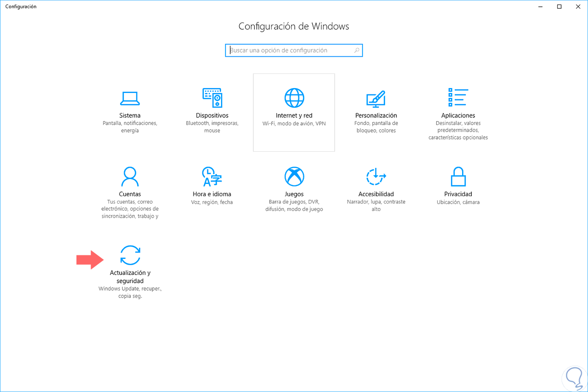Click 'Ubicación, cámara' description
This screenshot has width=588, height=392.
[458, 202]
